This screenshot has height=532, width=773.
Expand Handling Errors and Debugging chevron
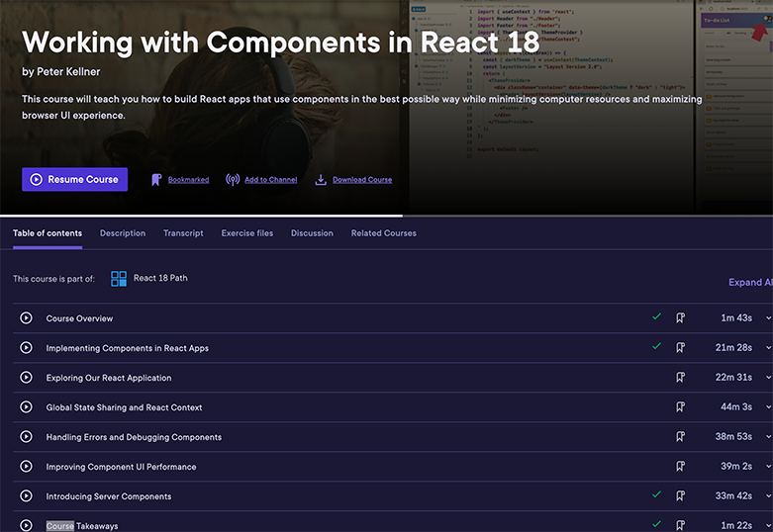point(769,436)
